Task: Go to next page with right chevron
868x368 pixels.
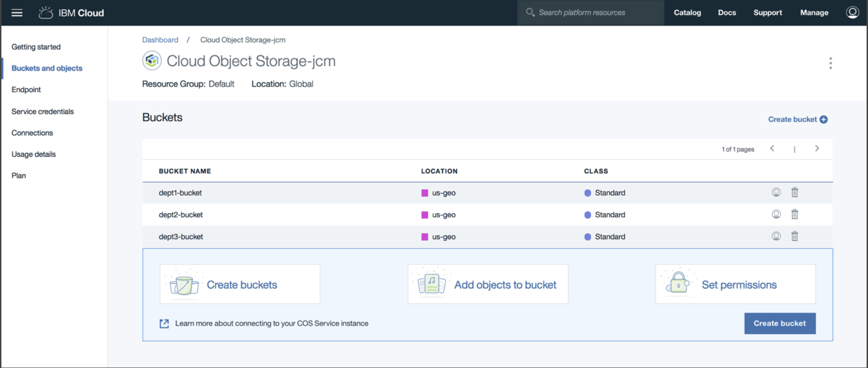Action: 817,149
